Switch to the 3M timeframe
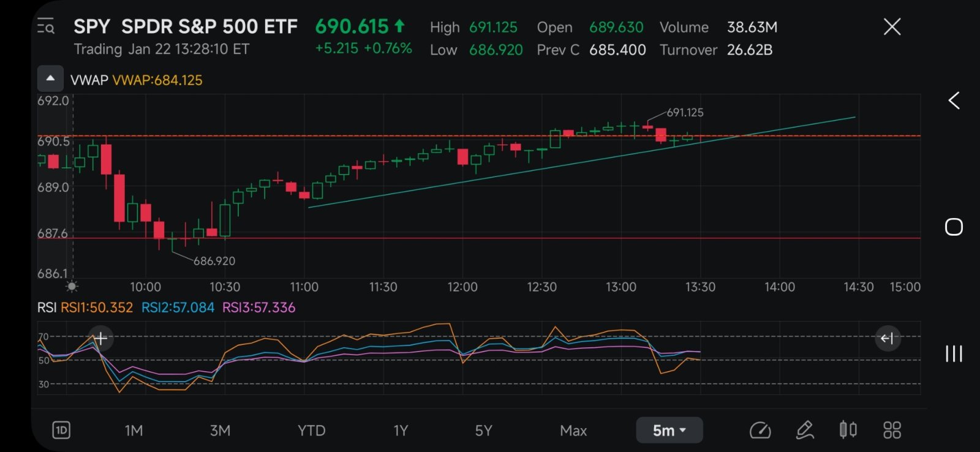The image size is (980, 452). [220, 431]
